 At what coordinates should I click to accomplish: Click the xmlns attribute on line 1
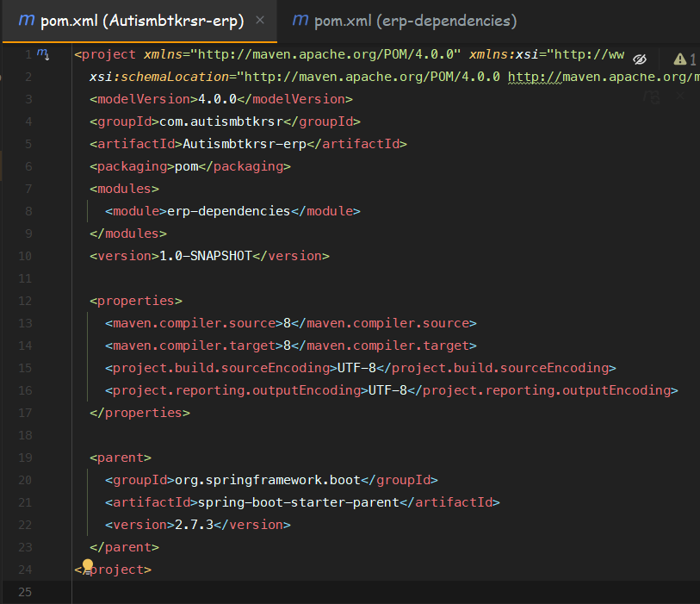coord(163,54)
